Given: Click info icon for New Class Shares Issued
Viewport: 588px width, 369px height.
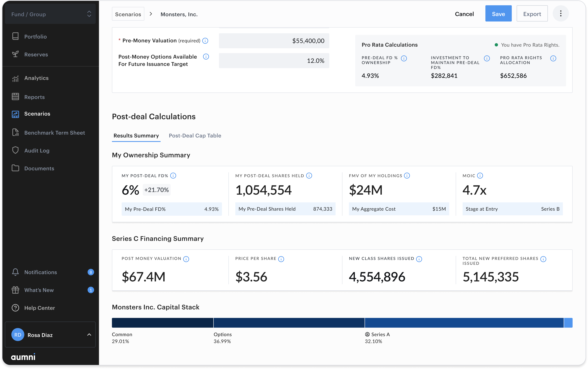Looking at the screenshot, I should coord(419,259).
